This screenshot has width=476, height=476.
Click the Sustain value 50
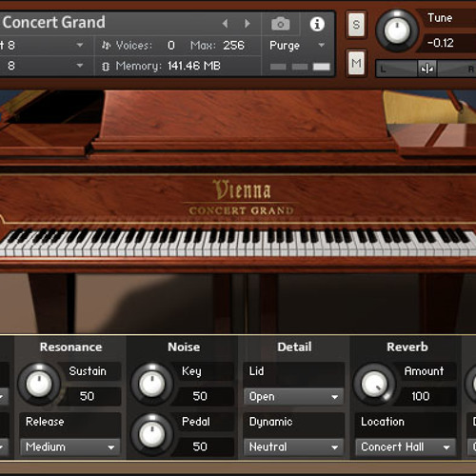(x=87, y=396)
